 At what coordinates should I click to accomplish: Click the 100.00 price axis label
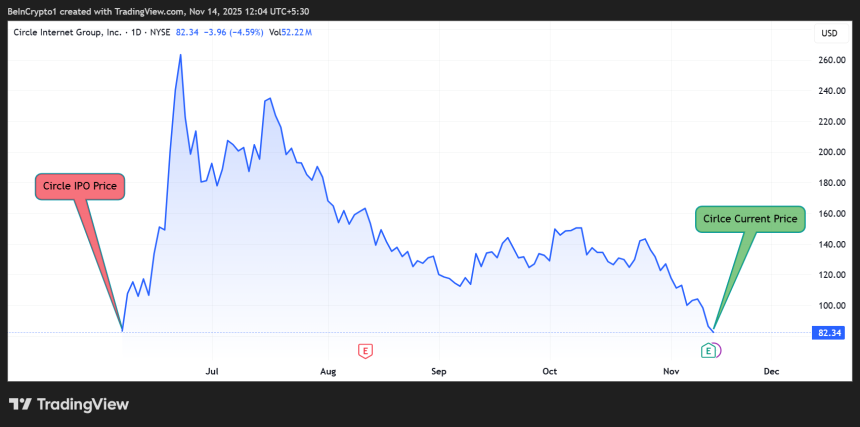pos(832,305)
